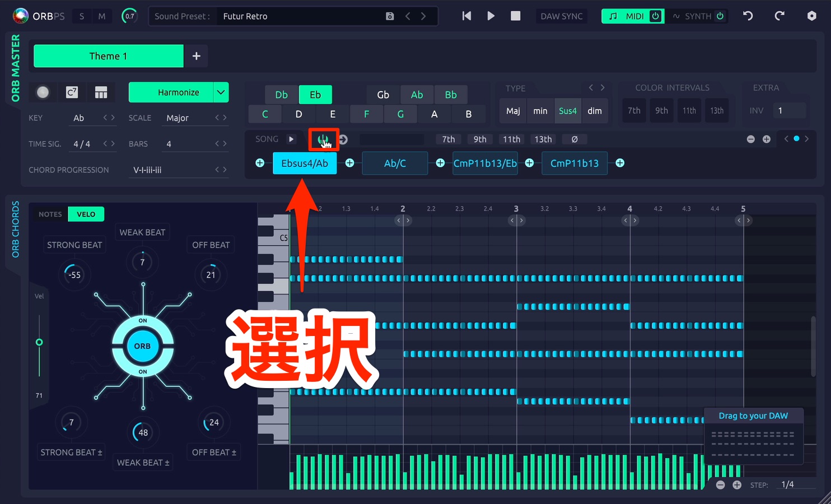Save the current sound preset
Screen dimensions: 831x504
pyautogui.click(x=390, y=16)
